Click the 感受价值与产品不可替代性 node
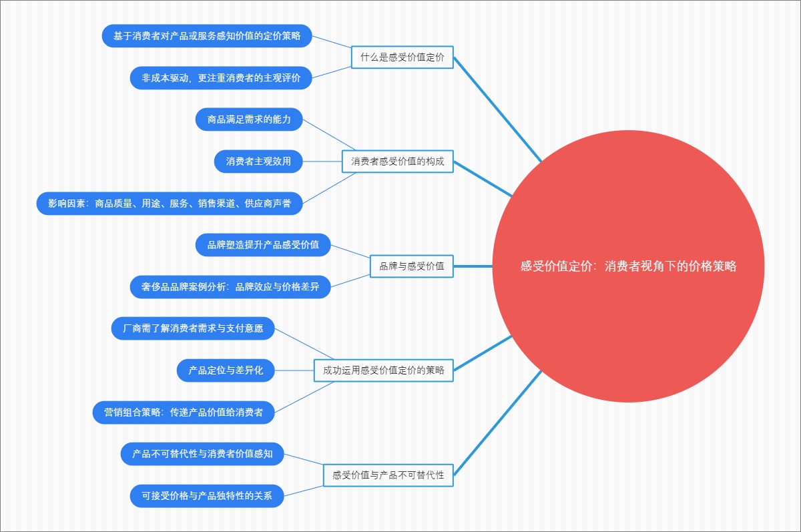This screenshot has height=532, width=801. pos(388,475)
